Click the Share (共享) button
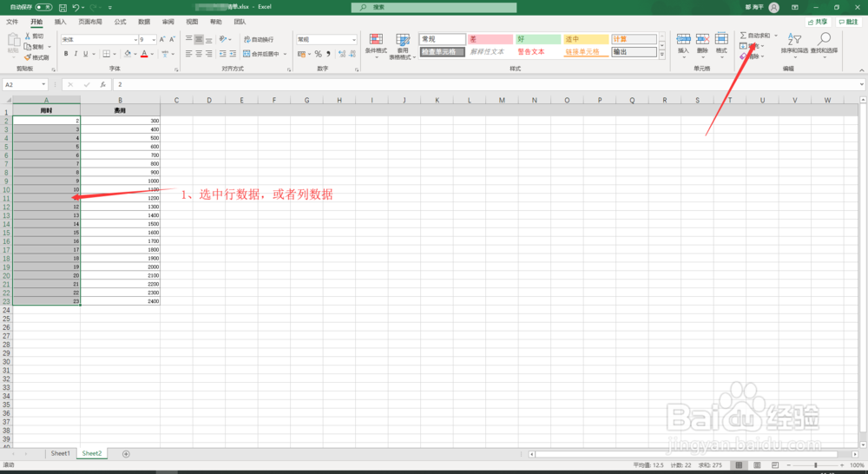 click(818, 22)
